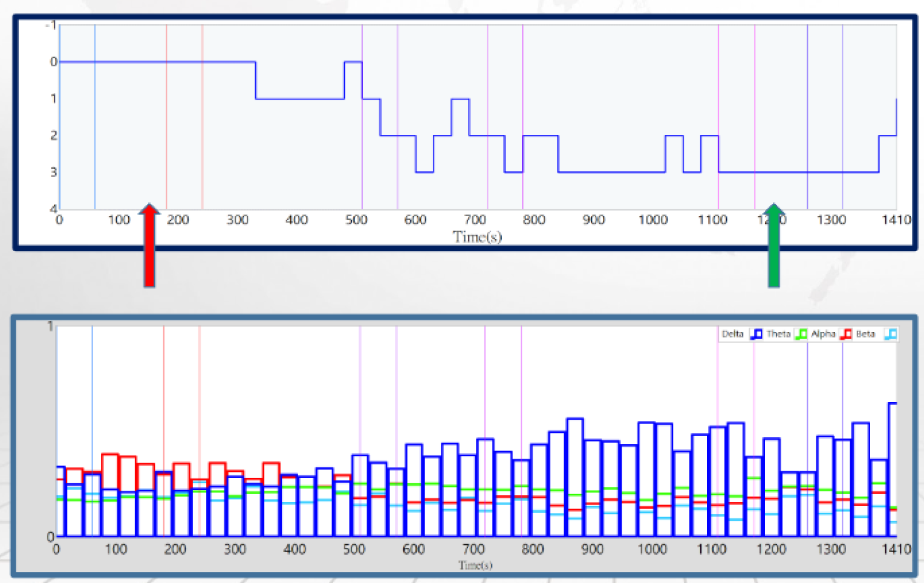The image size is (924, 583).
Task: Click the tallest blue Delta bar near 870s
Action: tap(574, 478)
